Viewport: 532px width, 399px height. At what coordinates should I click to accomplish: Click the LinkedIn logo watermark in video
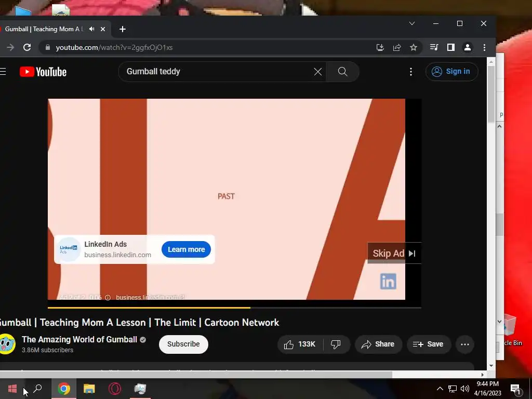(388, 281)
